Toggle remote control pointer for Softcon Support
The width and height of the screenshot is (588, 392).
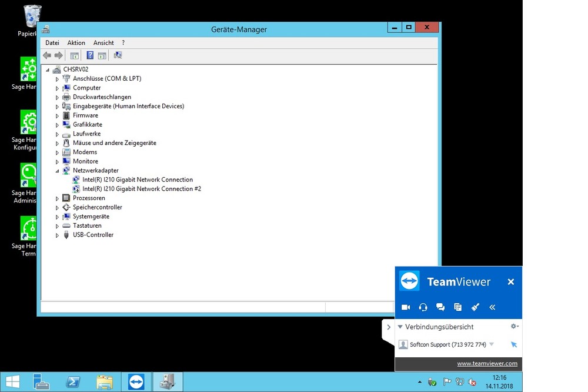point(513,345)
